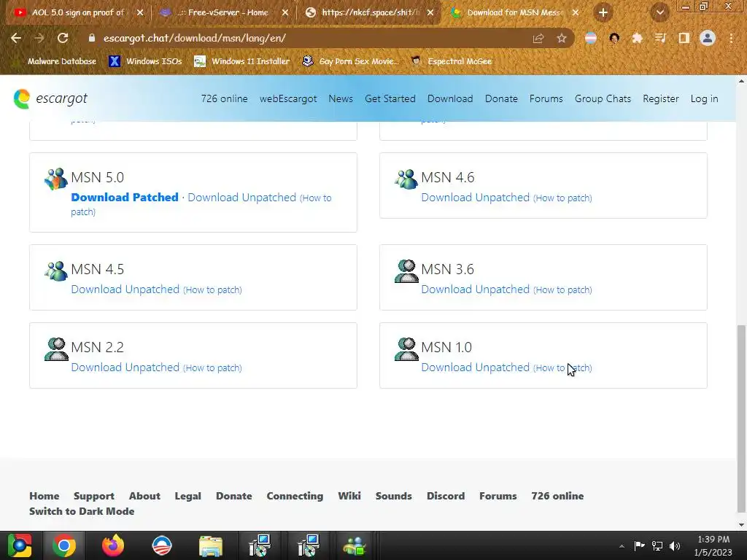747x560 pixels.
Task: Click Register in the navigation bar
Action: (661, 98)
